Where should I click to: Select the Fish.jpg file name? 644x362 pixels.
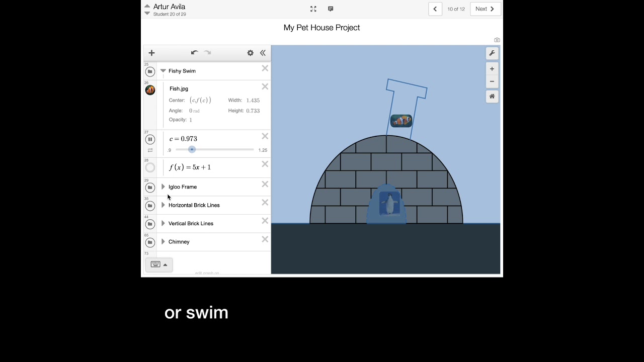[179, 88]
